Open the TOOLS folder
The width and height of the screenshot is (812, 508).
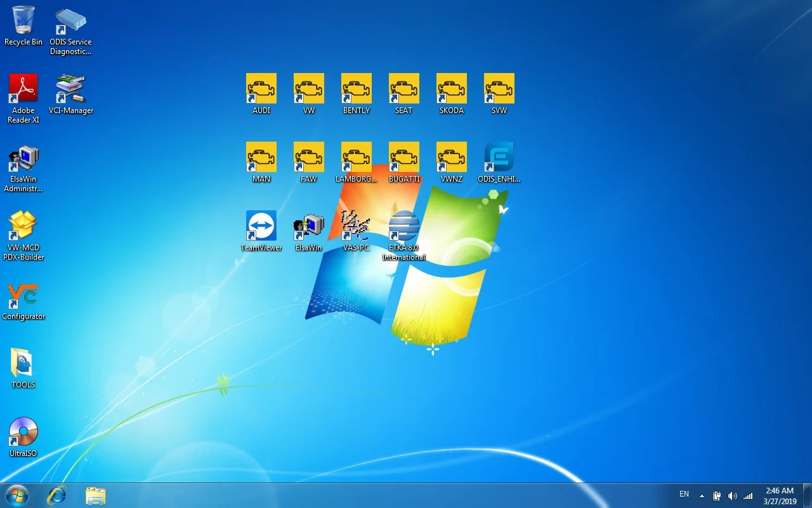pos(23,368)
